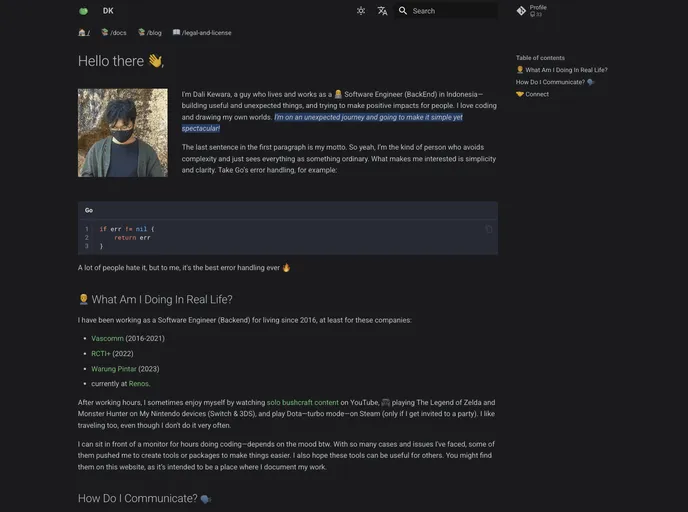Image resolution: width=688 pixels, height=512 pixels.
Task: Open the RCTI+ company link
Action: pyautogui.click(x=101, y=353)
